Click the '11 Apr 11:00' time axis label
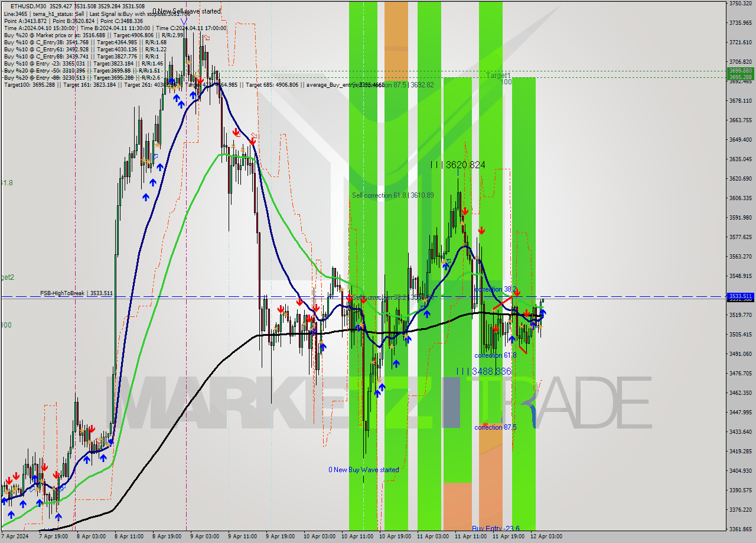756x543 pixels. [x=471, y=537]
